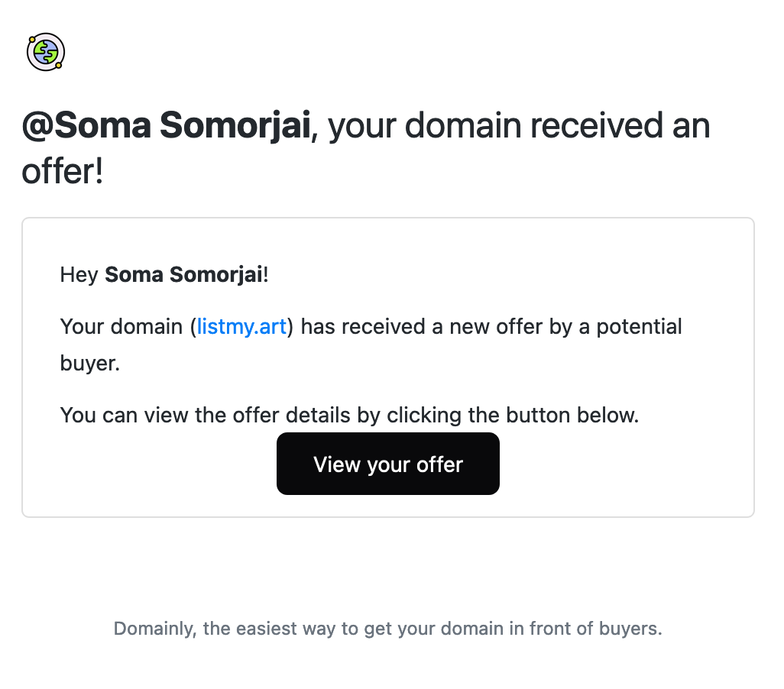The image size is (784, 689).
Task: Click the '@' symbol in the heading
Action: (37, 126)
